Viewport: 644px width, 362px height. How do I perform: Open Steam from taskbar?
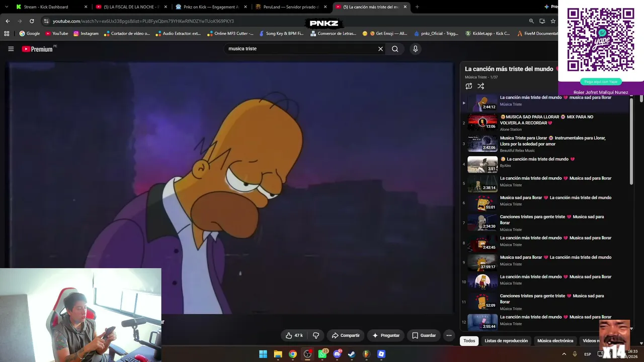point(352,354)
